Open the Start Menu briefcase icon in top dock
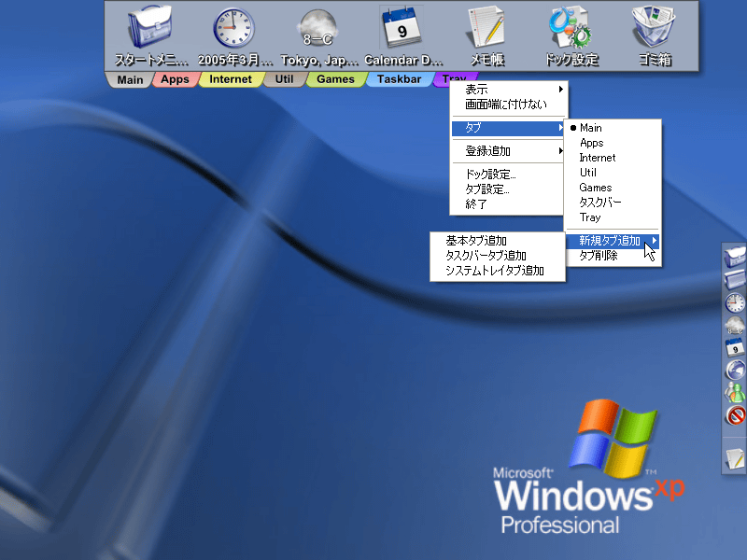 coord(149,27)
